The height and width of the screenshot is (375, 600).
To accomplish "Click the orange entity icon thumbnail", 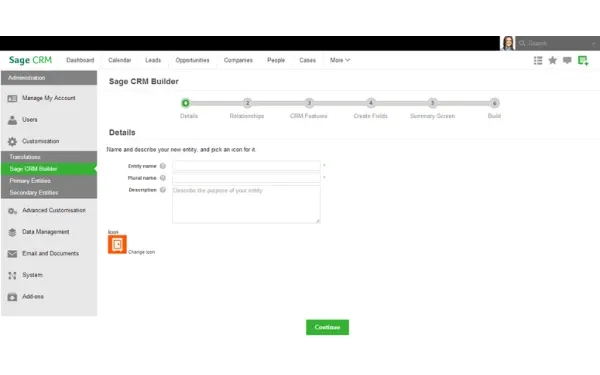I will [x=117, y=245].
